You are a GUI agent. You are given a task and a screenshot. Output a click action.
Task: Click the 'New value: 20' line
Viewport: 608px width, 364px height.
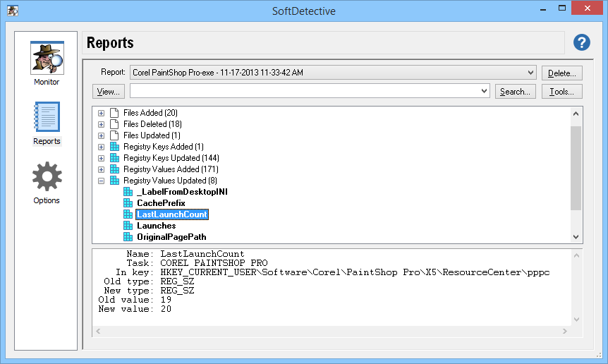[x=135, y=309]
